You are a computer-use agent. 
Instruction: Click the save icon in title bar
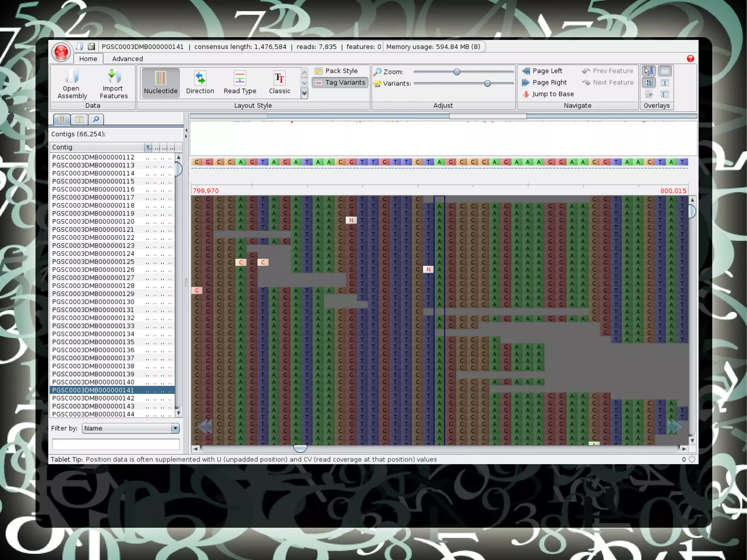[91, 46]
